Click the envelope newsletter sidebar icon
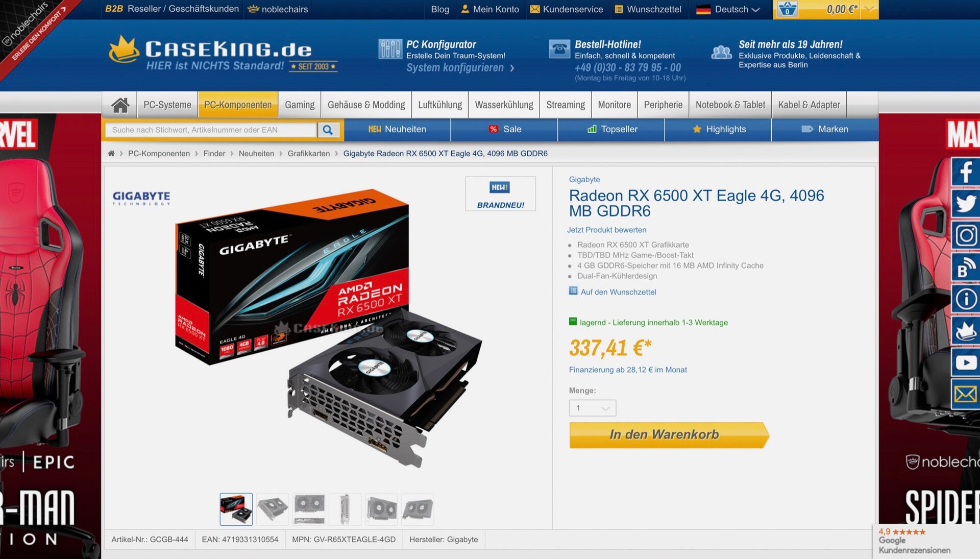This screenshot has width=980, height=559. click(x=965, y=394)
